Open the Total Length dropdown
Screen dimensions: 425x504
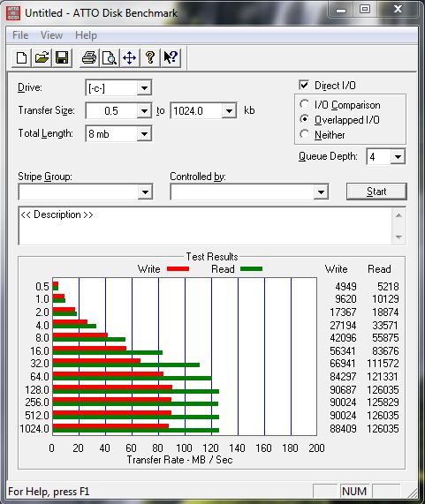(144, 133)
